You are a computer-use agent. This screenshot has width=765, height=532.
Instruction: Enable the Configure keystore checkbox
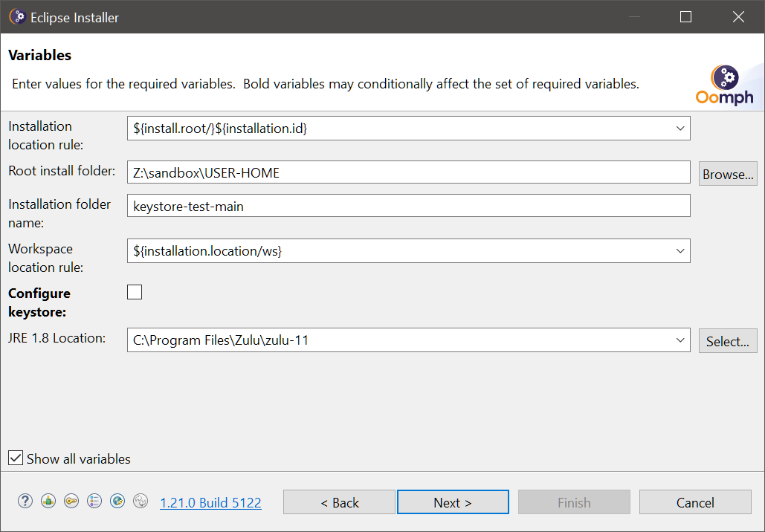(x=135, y=292)
